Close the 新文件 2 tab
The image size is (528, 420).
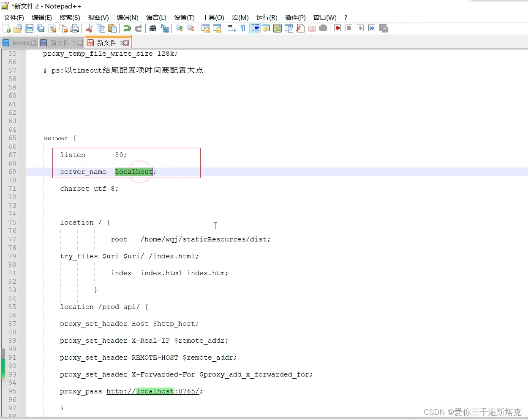pyautogui.click(x=126, y=43)
